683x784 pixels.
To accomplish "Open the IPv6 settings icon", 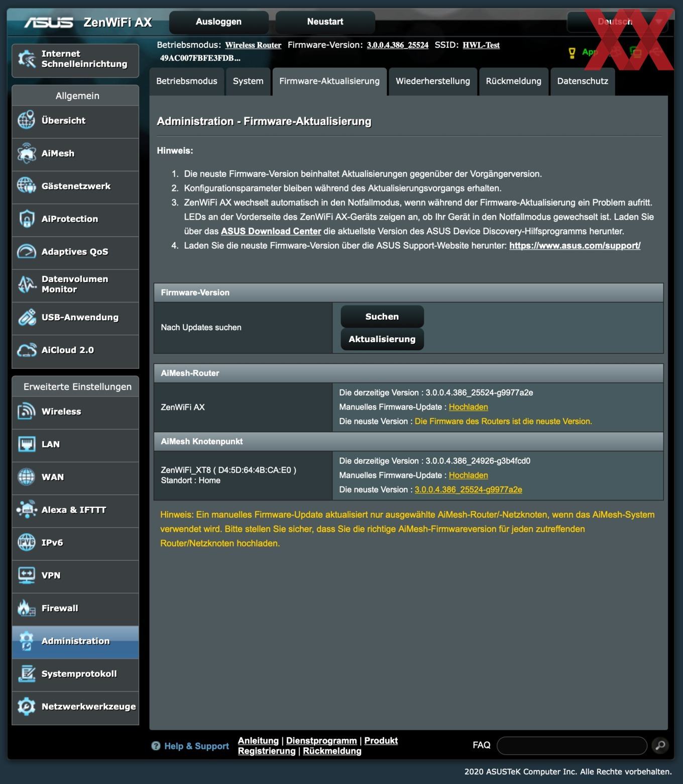I will (27, 543).
